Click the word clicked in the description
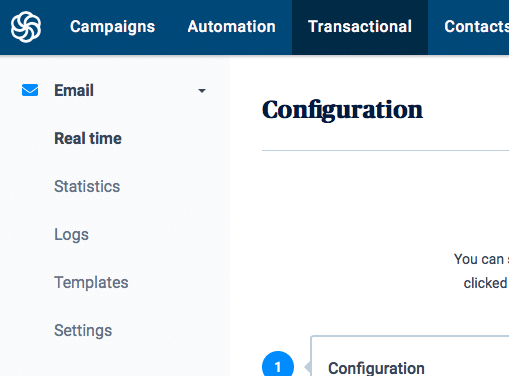This screenshot has height=376, width=509. coord(485,283)
